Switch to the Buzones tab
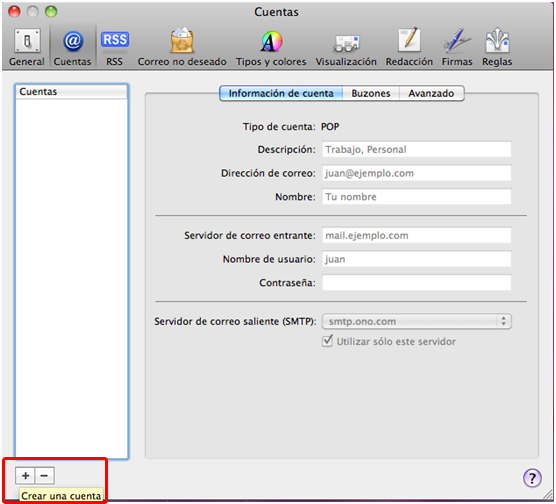Screen dimensions: 556x504 click(x=371, y=93)
